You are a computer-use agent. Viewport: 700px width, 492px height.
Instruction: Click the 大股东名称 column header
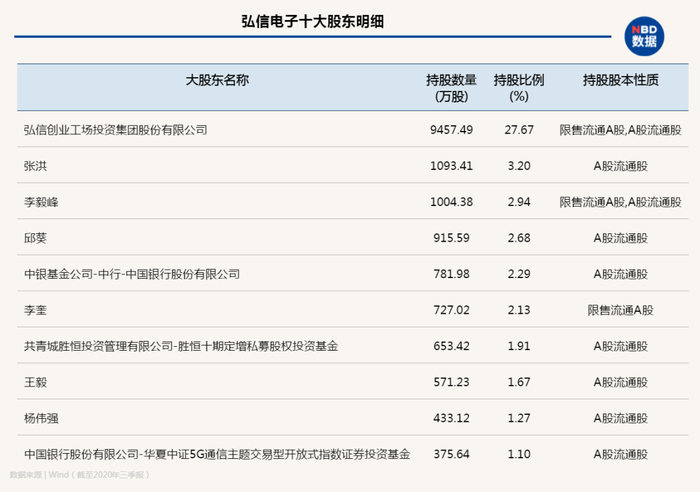217,80
